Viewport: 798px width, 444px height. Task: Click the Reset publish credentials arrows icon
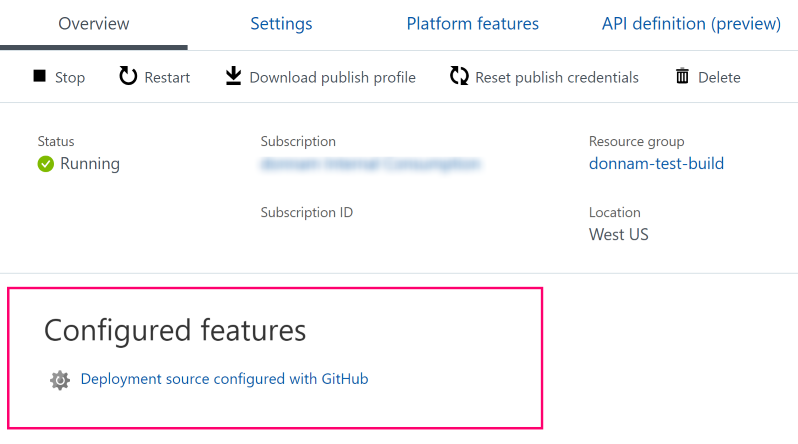click(459, 76)
